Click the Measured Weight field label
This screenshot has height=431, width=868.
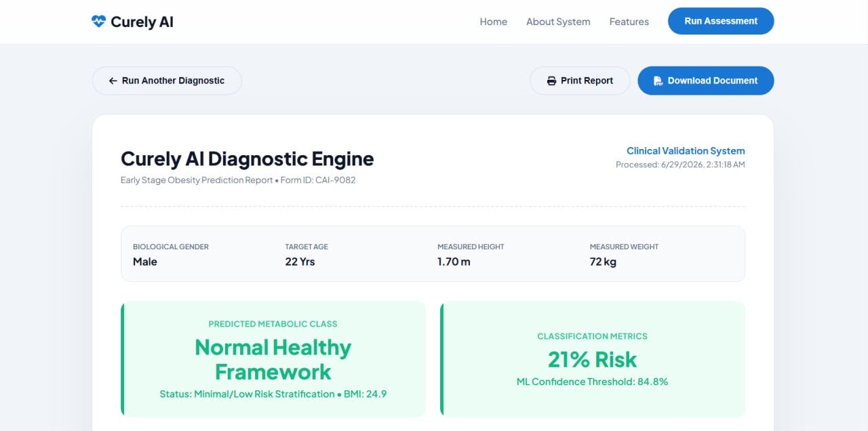(x=624, y=247)
